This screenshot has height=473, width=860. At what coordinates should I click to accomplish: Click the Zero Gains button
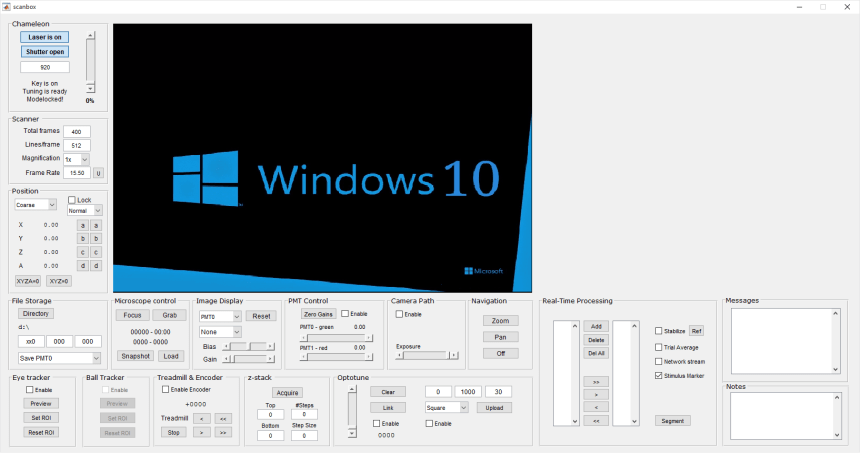pos(318,314)
